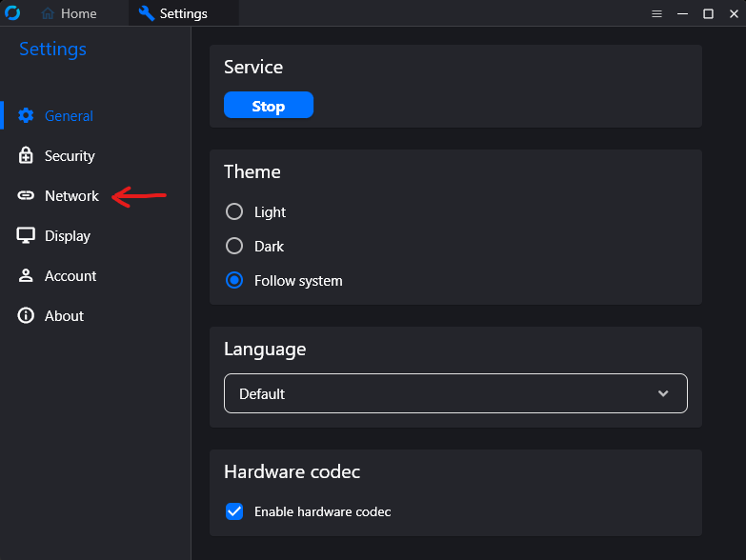Select the Dark theme radio button
746x560 pixels.
[234, 246]
